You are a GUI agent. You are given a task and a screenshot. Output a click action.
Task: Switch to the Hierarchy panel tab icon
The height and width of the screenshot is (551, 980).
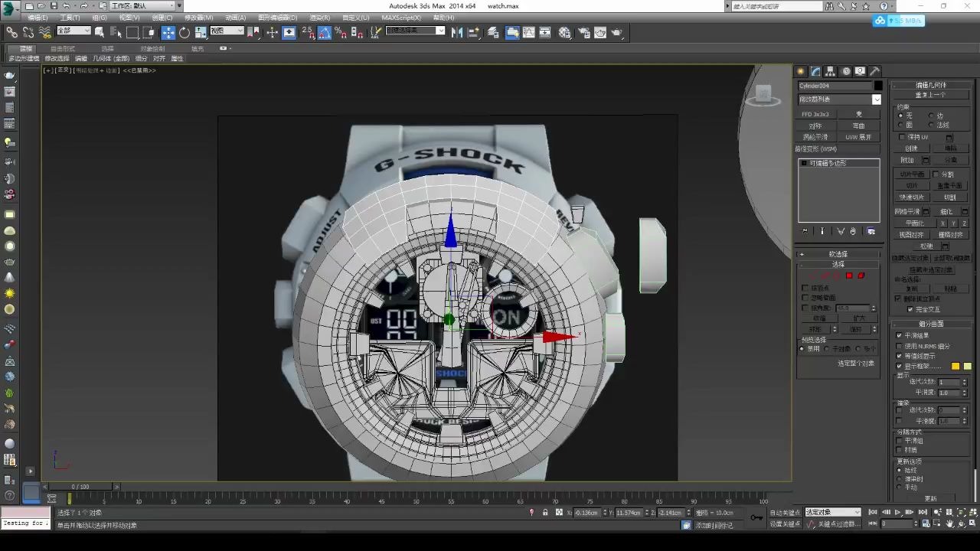(x=831, y=71)
